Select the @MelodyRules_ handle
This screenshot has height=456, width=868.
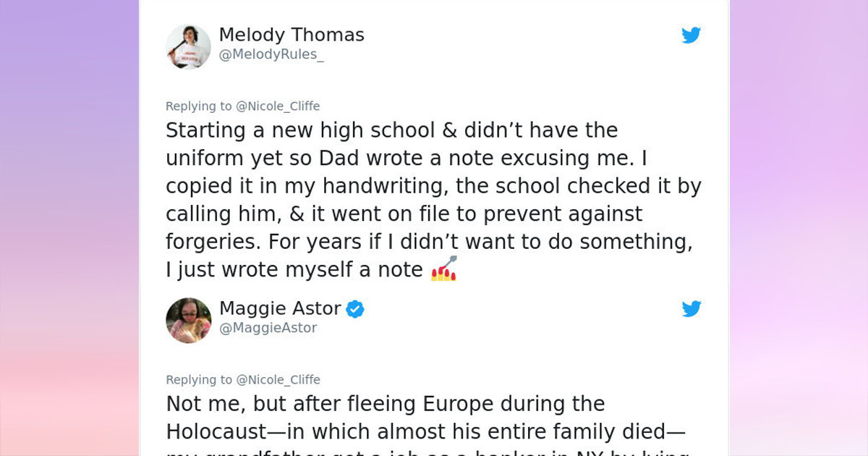pos(270,54)
